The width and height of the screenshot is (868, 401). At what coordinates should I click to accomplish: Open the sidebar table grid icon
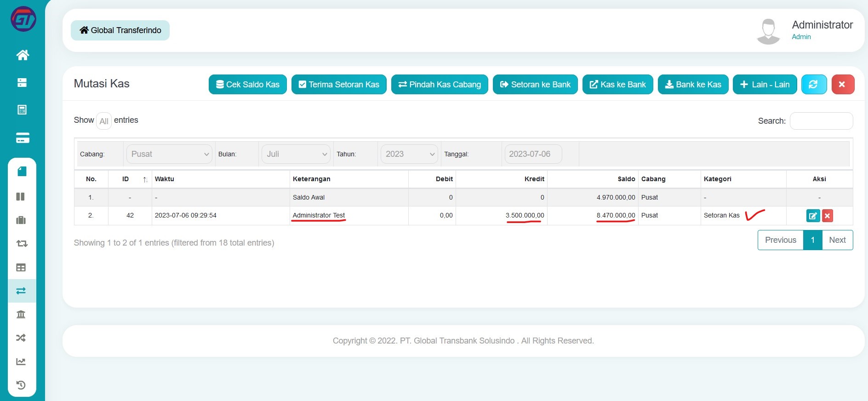pyautogui.click(x=21, y=268)
